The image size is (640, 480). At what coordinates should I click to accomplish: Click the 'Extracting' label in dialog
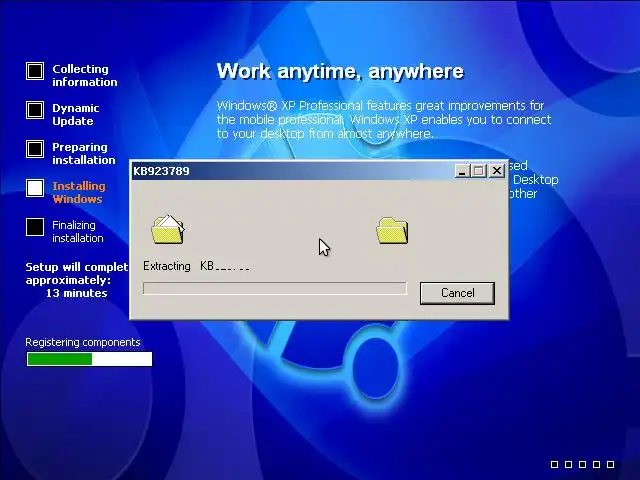pyautogui.click(x=167, y=266)
